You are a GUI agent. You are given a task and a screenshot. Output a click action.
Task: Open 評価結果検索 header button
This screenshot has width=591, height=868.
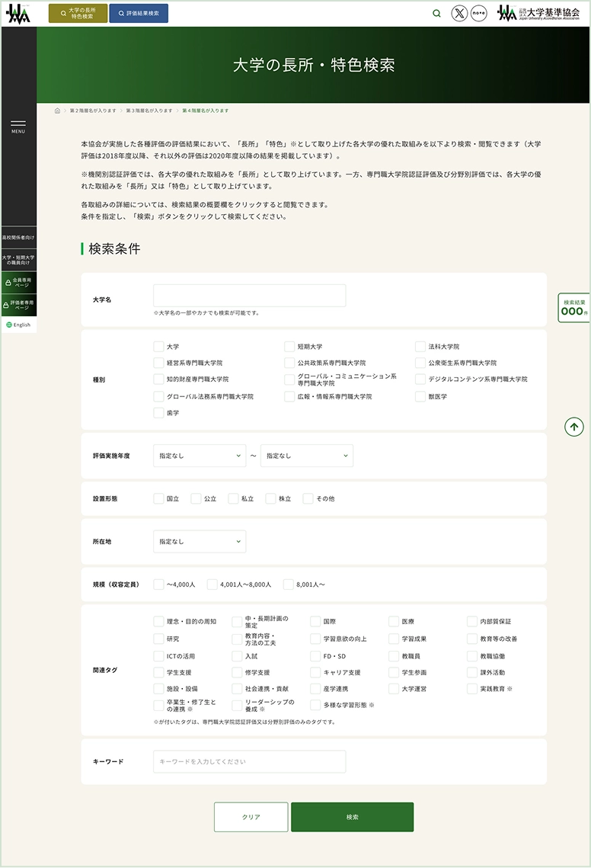[139, 13]
